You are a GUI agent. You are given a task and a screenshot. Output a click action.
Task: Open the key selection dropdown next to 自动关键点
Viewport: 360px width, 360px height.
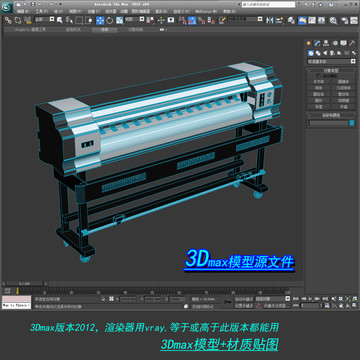click(x=273, y=299)
